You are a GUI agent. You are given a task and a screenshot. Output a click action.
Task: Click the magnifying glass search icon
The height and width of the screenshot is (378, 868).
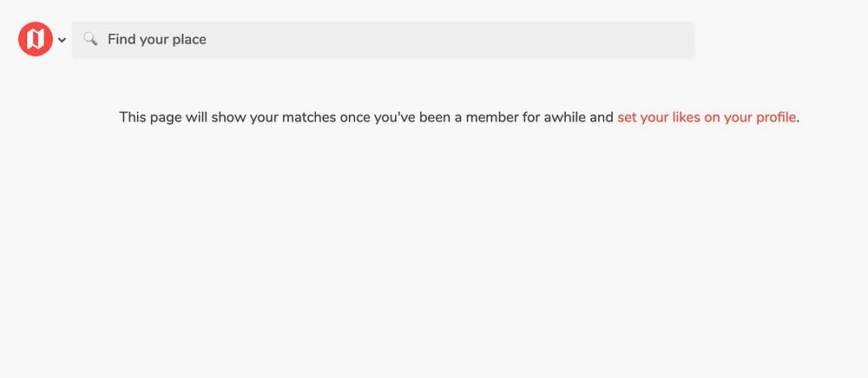[x=90, y=39]
